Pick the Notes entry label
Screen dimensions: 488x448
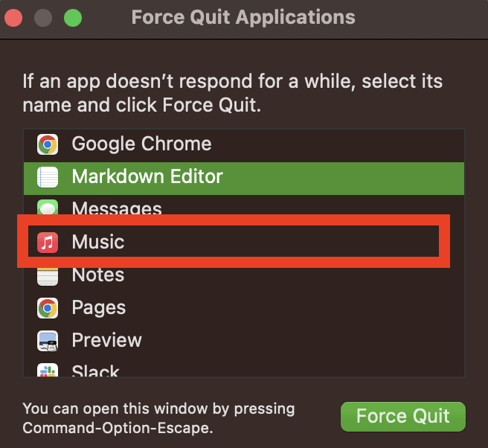98,275
